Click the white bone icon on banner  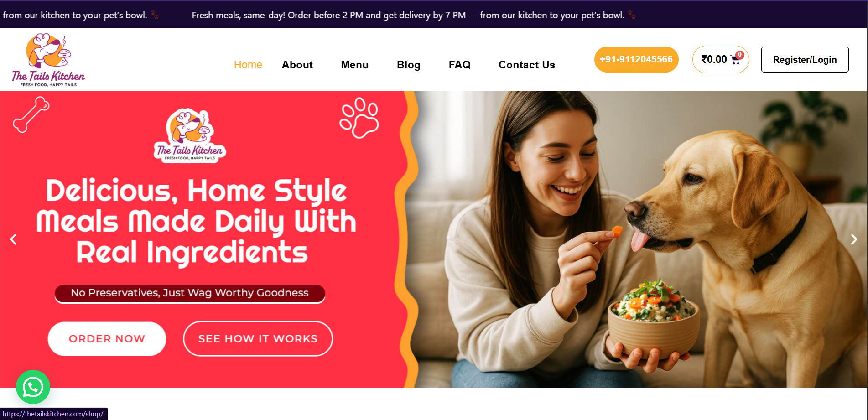click(x=31, y=114)
